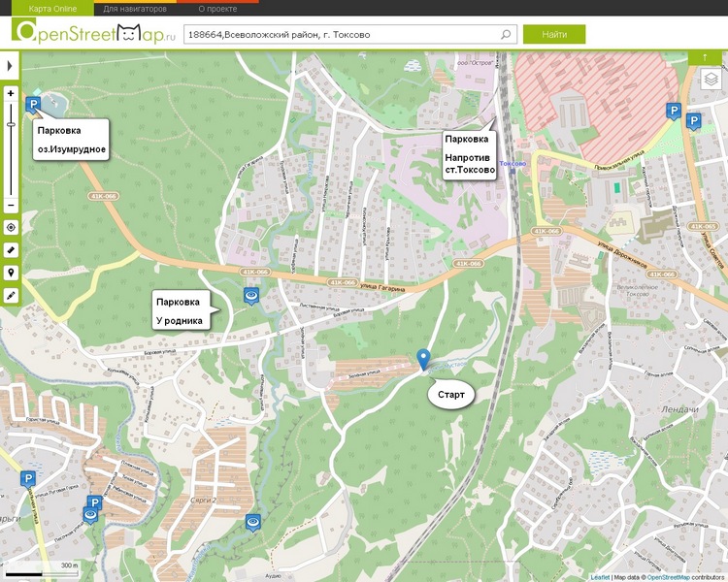Click the blue Старт location pin
Image resolution: width=728 pixels, height=582 pixels.
point(423,359)
